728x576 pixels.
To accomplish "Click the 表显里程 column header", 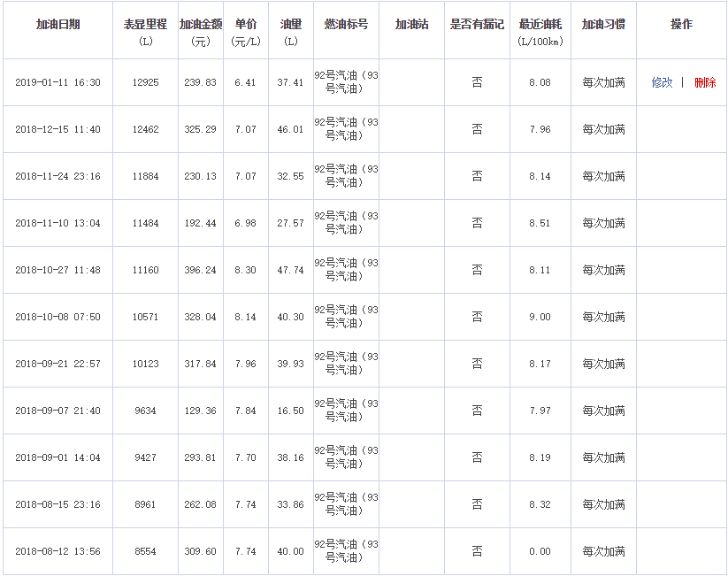I will coord(145,24).
